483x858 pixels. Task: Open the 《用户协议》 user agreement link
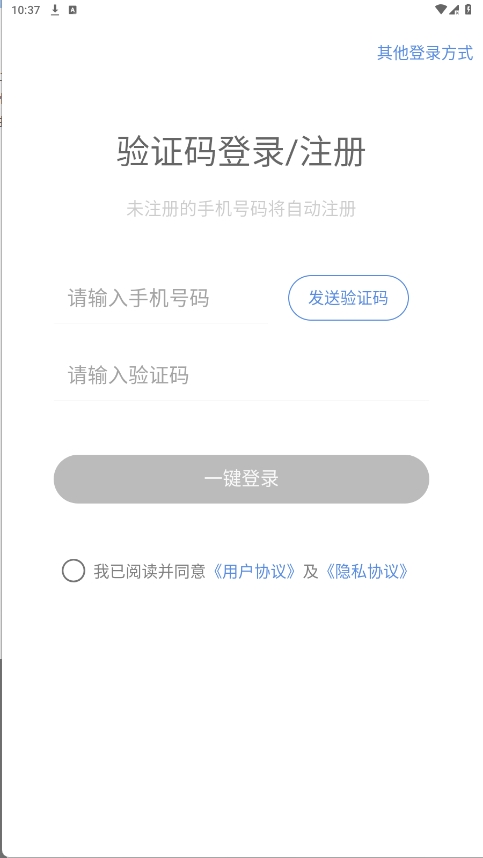pyautogui.click(x=255, y=572)
